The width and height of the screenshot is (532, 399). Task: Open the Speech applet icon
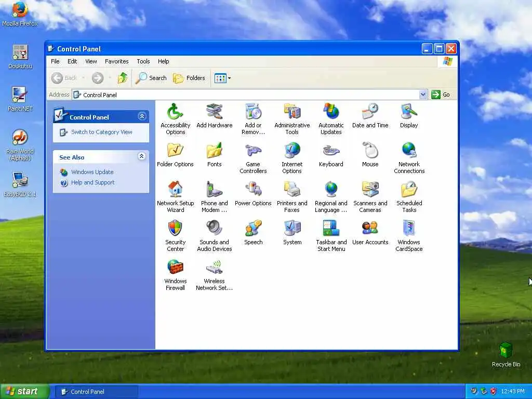253,233
